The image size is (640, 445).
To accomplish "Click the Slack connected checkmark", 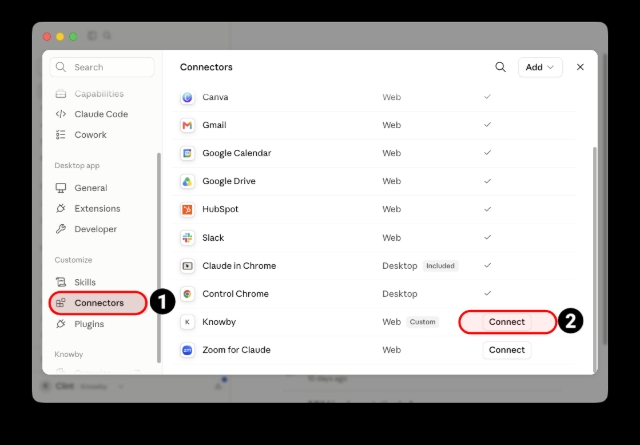I will tap(487, 237).
